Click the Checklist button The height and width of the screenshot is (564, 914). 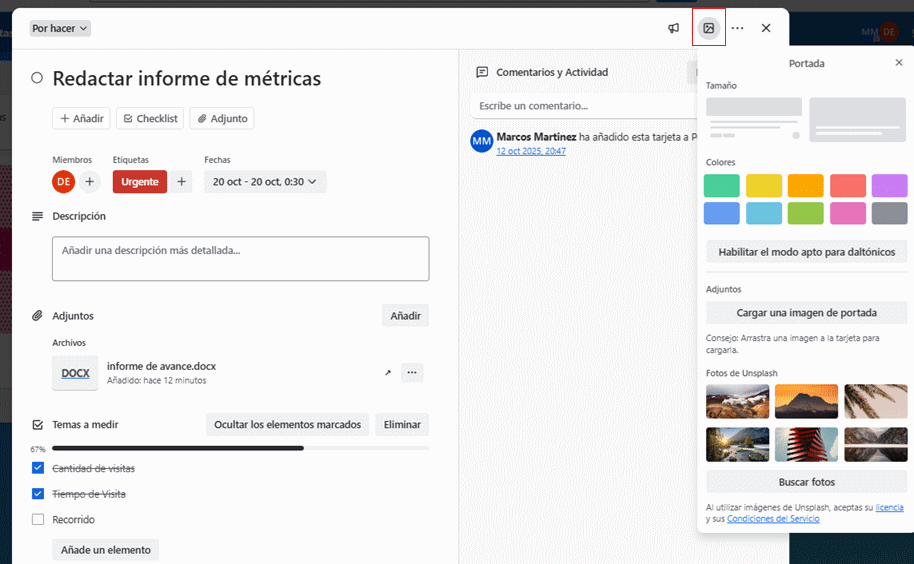[x=150, y=118]
